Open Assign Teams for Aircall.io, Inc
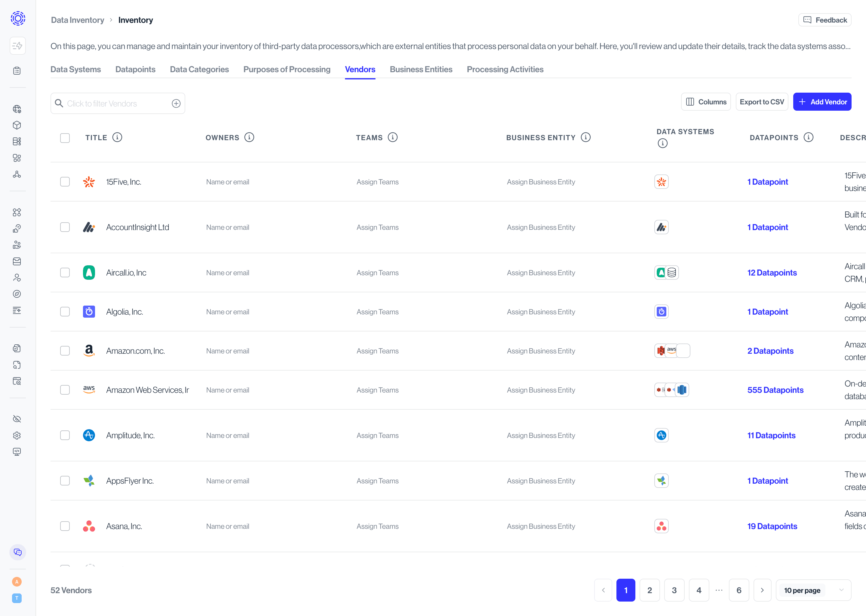The width and height of the screenshot is (866, 616). 377,273
